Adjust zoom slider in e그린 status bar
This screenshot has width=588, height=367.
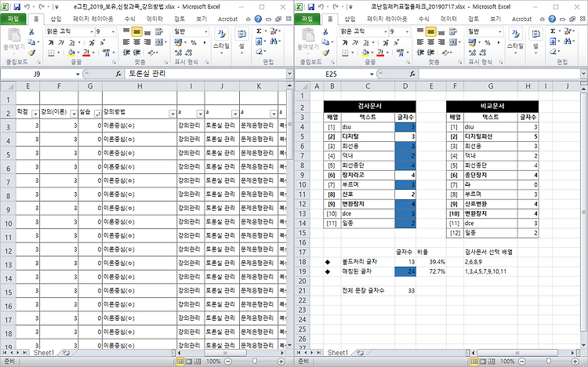point(255,362)
